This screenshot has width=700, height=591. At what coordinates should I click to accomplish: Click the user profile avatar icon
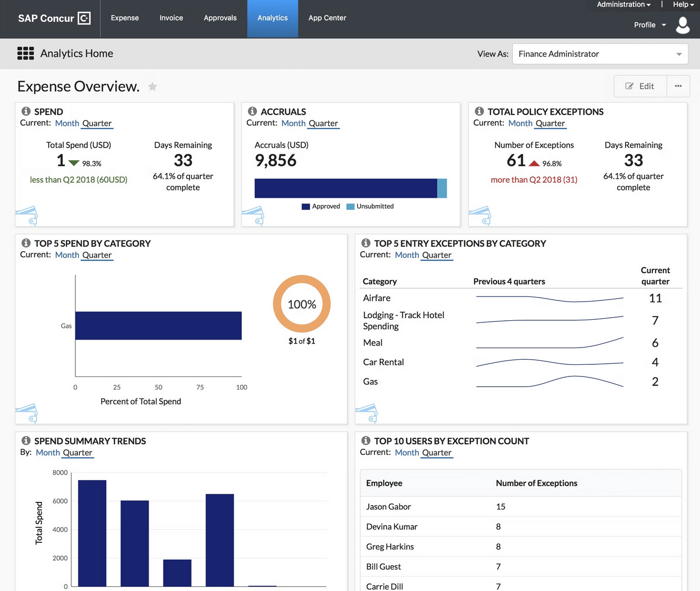click(x=682, y=25)
